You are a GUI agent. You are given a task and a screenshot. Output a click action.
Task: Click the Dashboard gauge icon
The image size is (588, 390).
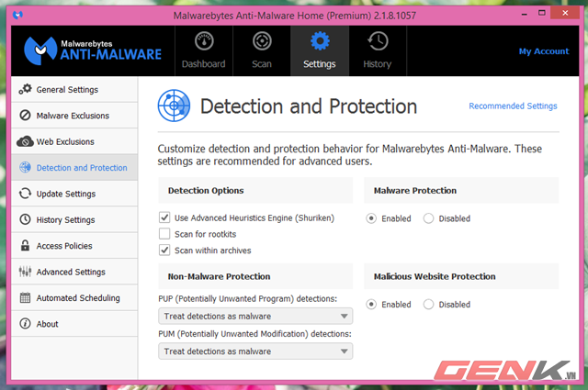pyautogui.click(x=204, y=41)
